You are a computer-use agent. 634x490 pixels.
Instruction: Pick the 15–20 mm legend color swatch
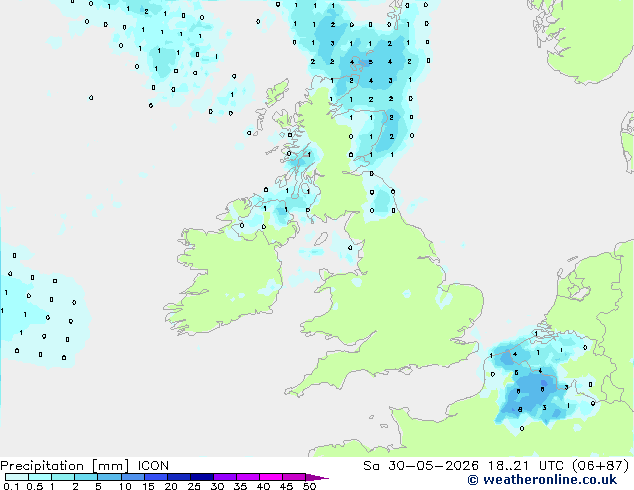pyautogui.click(x=156, y=477)
